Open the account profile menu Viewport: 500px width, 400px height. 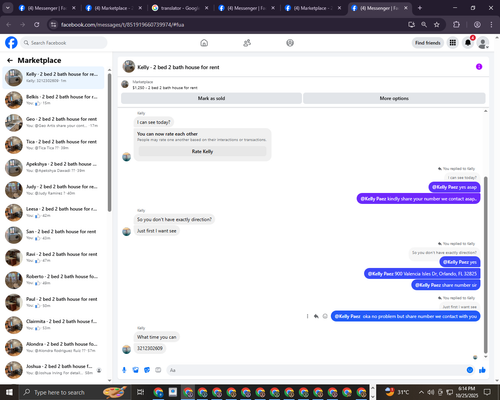point(483,43)
